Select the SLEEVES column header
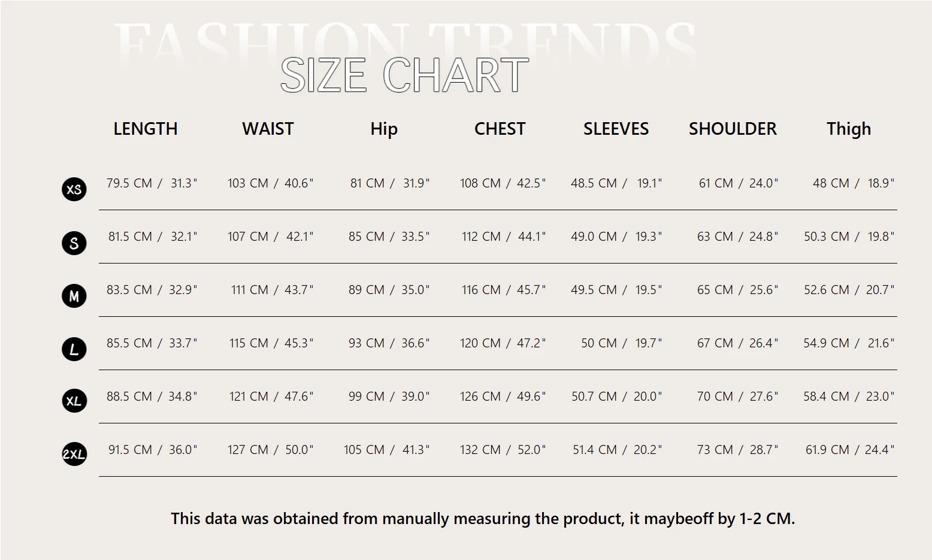Screen dimensions: 932x560 pos(616,129)
